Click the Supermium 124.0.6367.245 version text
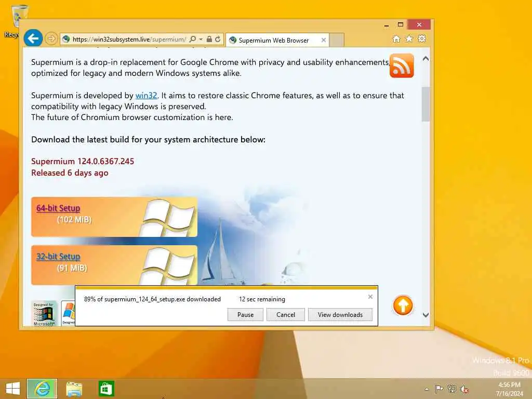This screenshot has width=532, height=399. [x=83, y=161]
